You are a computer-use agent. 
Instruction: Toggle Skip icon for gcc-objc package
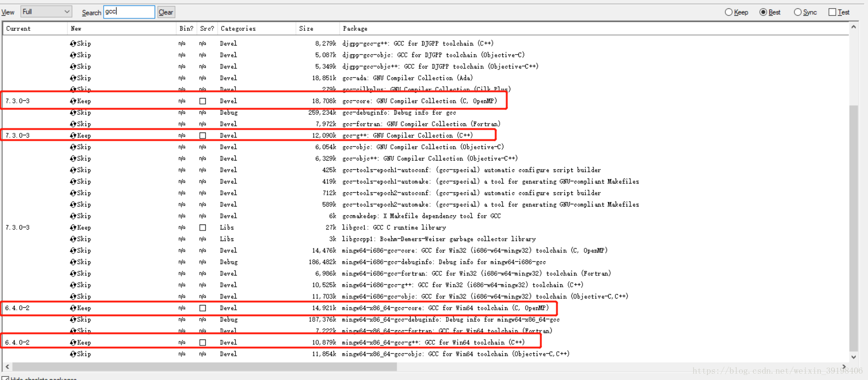coord(73,147)
